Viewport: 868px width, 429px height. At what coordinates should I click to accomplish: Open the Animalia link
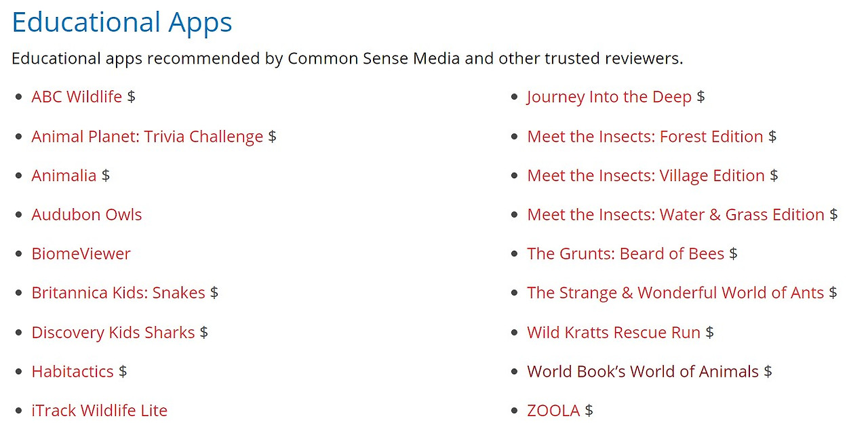pyautogui.click(x=64, y=176)
